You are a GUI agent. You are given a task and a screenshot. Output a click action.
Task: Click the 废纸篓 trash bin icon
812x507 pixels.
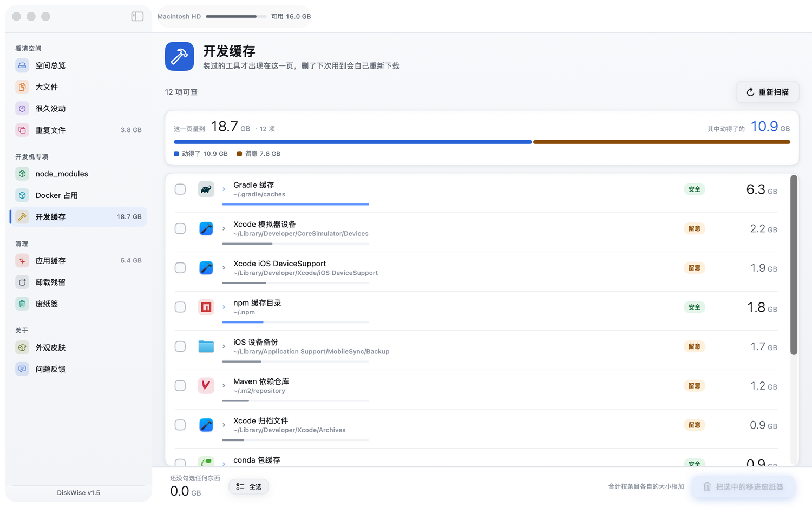tap(22, 304)
